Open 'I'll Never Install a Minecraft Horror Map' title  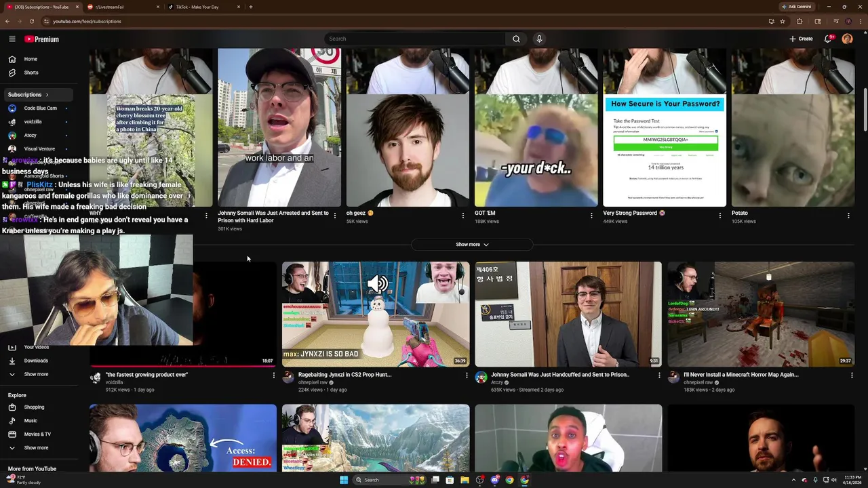tap(741, 374)
